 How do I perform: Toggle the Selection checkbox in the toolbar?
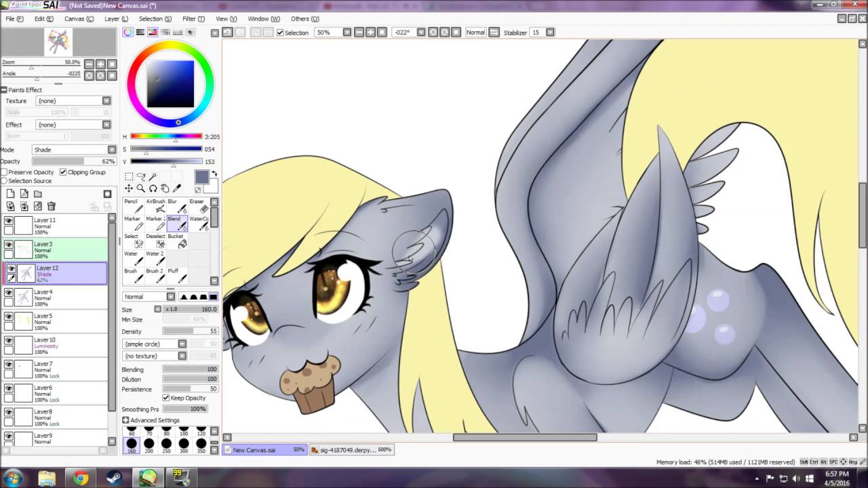click(x=280, y=33)
